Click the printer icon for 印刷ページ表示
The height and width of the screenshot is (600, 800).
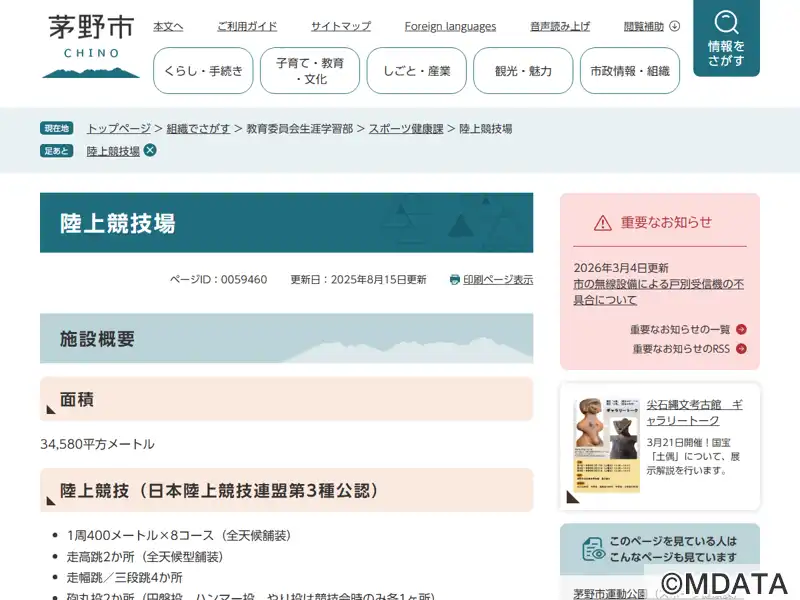point(455,280)
